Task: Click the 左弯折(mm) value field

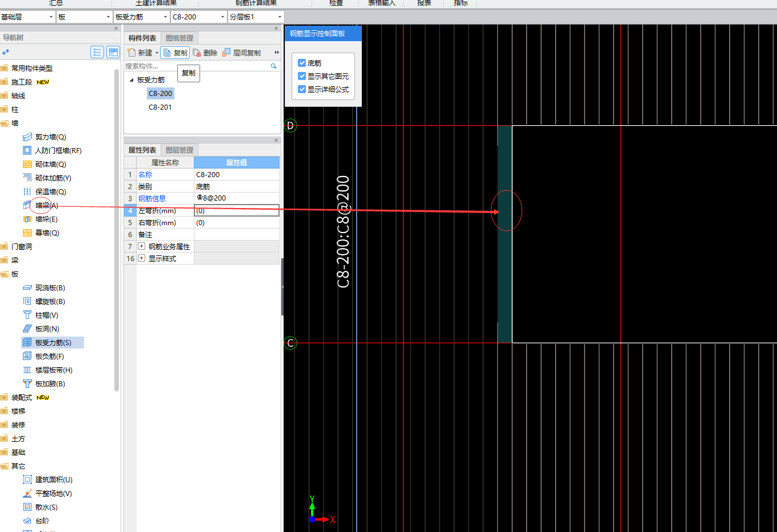Action: pyautogui.click(x=237, y=211)
